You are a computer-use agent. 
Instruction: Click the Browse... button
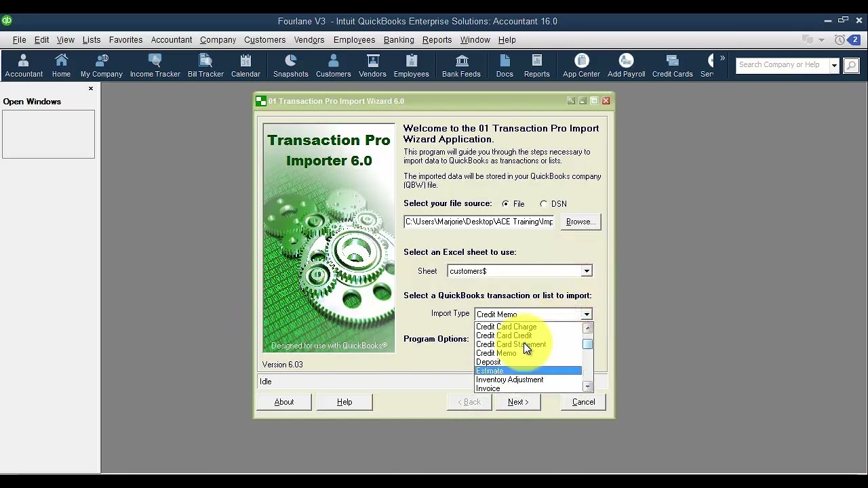pyautogui.click(x=580, y=222)
